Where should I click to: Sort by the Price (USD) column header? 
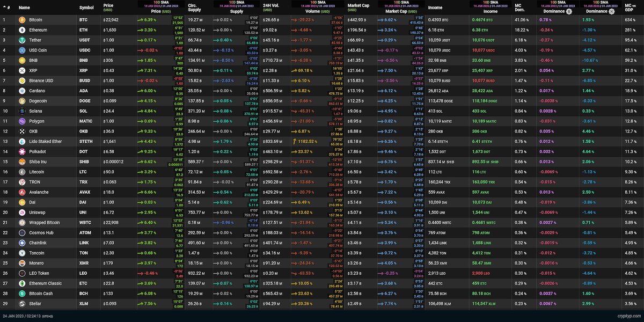[108, 8]
